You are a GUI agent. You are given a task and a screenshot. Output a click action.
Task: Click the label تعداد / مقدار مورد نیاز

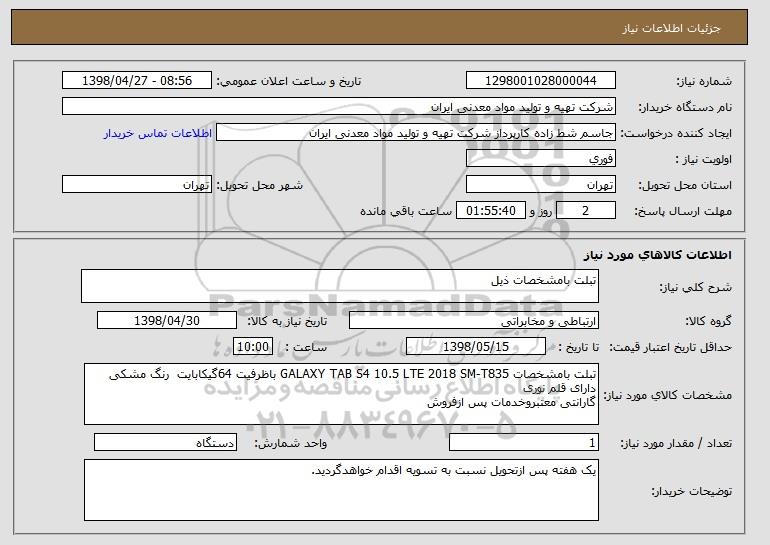tap(676, 443)
